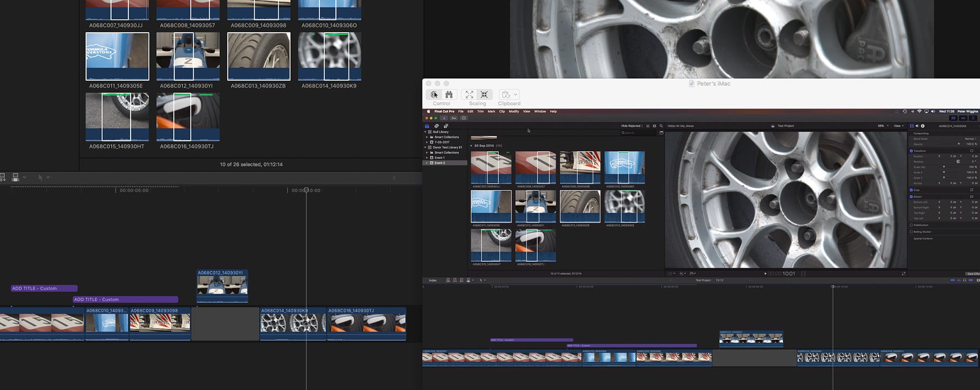This screenshot has width=980, height=390.
Task: Click the expand scaling icon
Action: pyautogui.click(x=469, y=95)
